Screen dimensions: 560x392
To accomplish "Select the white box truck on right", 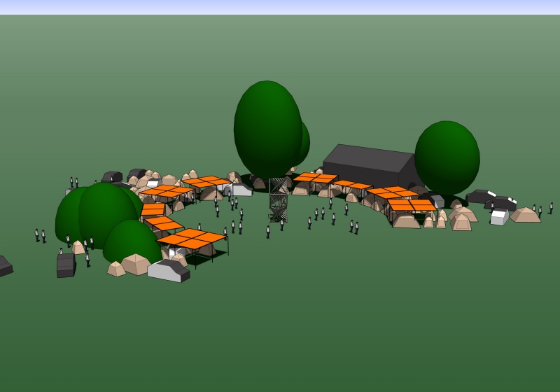I will [499, 217].
